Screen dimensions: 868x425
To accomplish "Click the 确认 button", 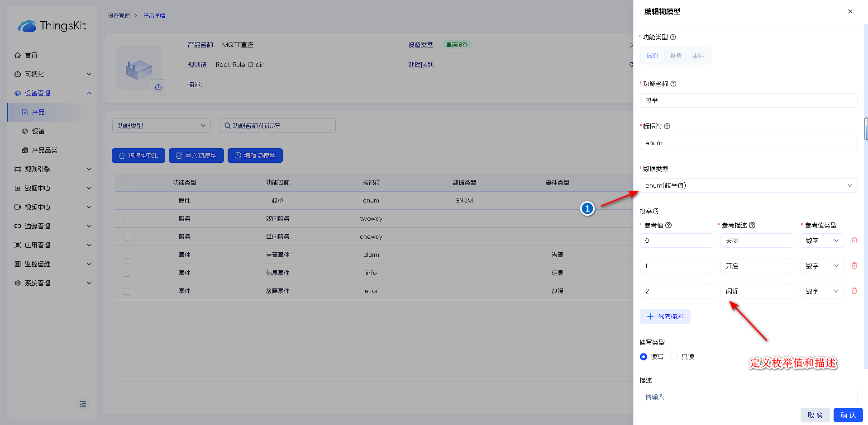I will coord(848,415).
